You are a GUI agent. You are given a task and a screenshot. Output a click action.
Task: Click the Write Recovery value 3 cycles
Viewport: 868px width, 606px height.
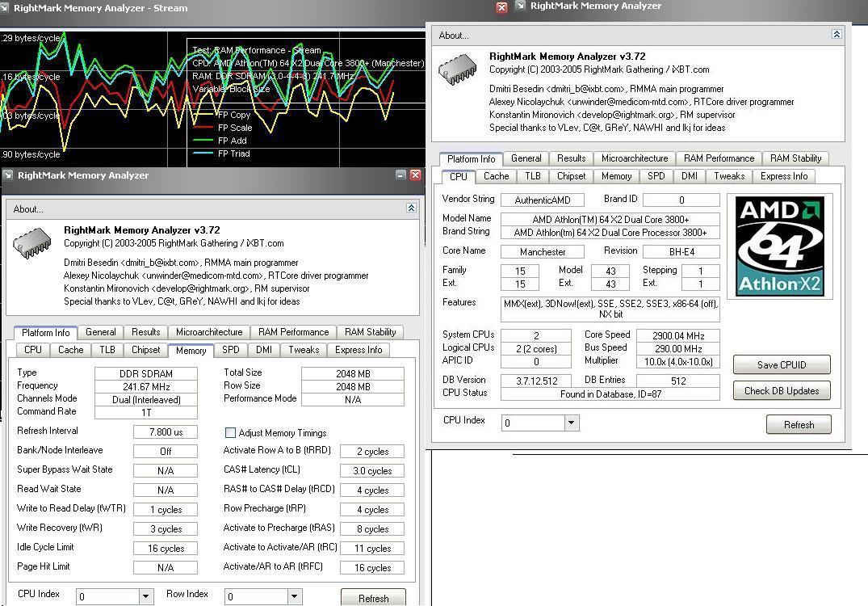coord(166,529)
